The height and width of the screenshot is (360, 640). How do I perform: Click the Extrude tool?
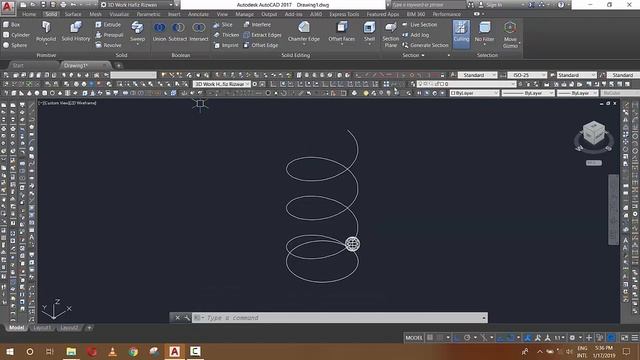(108, 24)
